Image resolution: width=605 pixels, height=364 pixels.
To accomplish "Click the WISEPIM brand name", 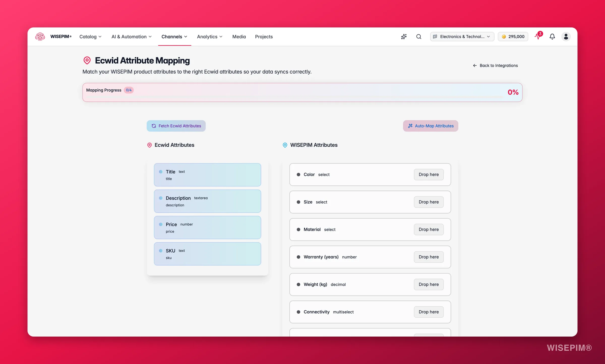I will [x=61, y=37].
